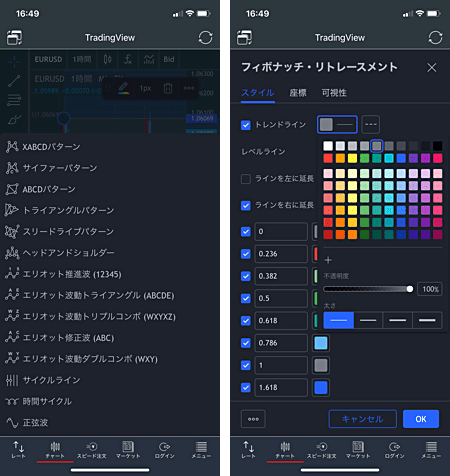The image size is (450, 476).
Task: Open the 0.786 level color swatch
Action: (321, 343)
